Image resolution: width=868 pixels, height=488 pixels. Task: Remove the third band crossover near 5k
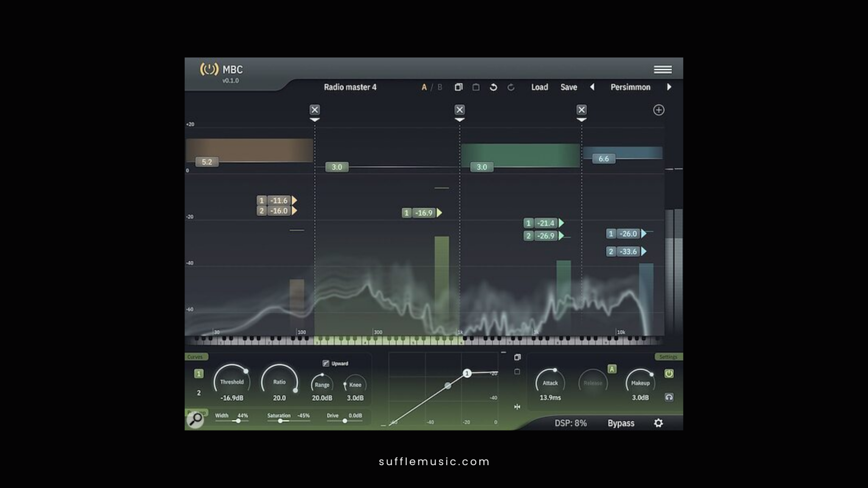(581, 110)
